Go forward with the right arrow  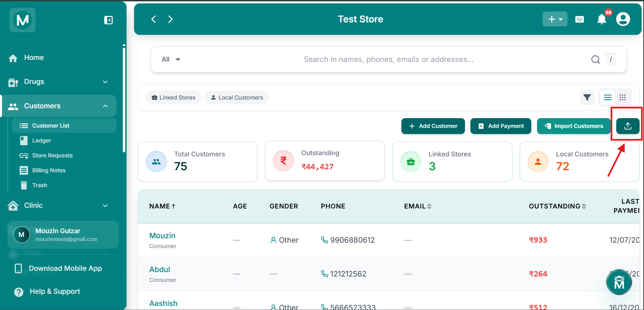170,19
